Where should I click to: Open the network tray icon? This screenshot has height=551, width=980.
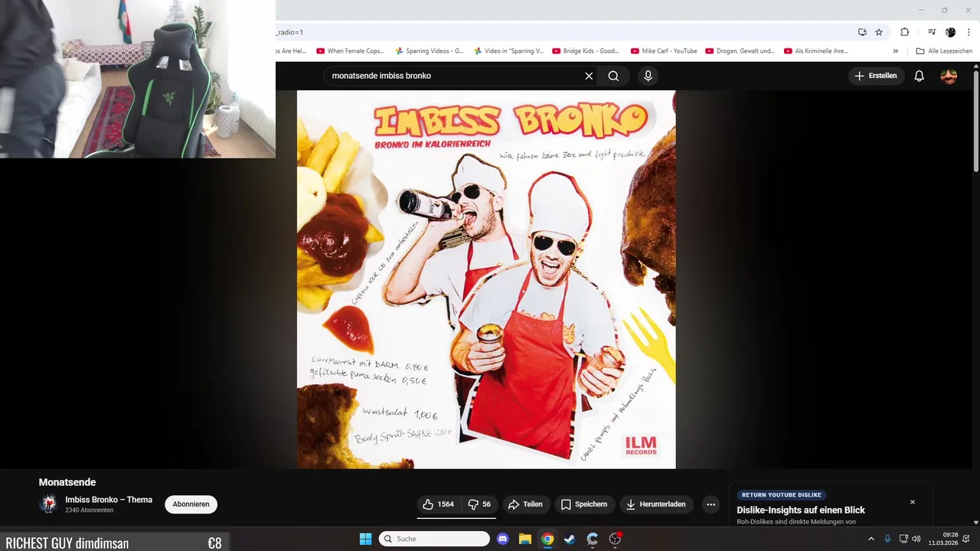coord(903,539)
